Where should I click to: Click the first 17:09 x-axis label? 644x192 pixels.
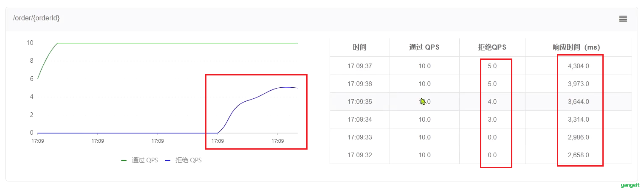(x=38, y=141)
